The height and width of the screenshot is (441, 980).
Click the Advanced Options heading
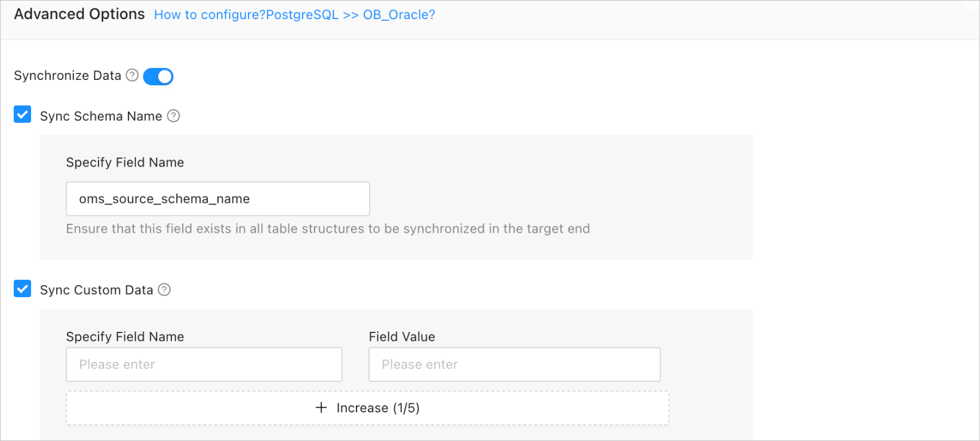[x=79, y=14]
